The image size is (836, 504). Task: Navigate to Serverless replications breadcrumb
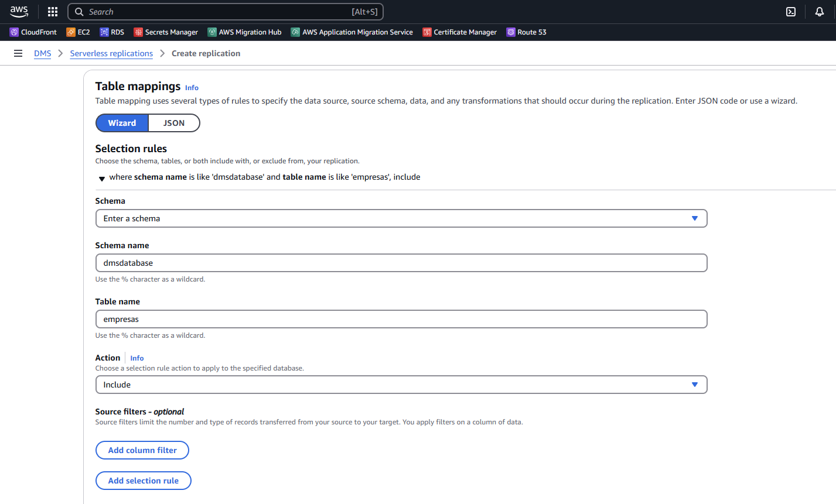(111, 53)
